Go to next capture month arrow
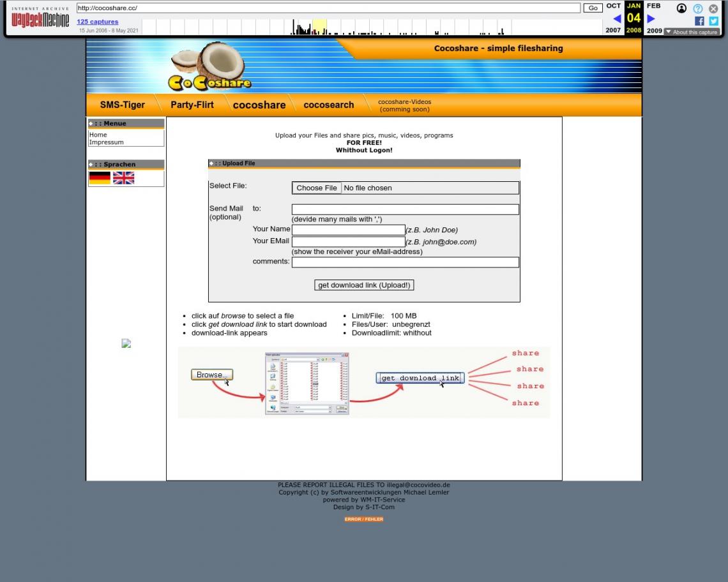This screenshot has width=728, height=582. pos(651,19)
